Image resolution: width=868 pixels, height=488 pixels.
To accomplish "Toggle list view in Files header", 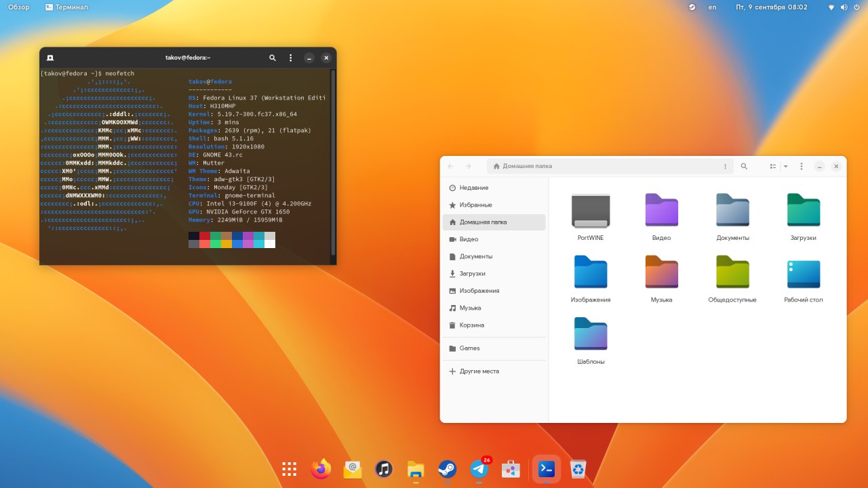I will pyautogui.click(x=773, y=166).
